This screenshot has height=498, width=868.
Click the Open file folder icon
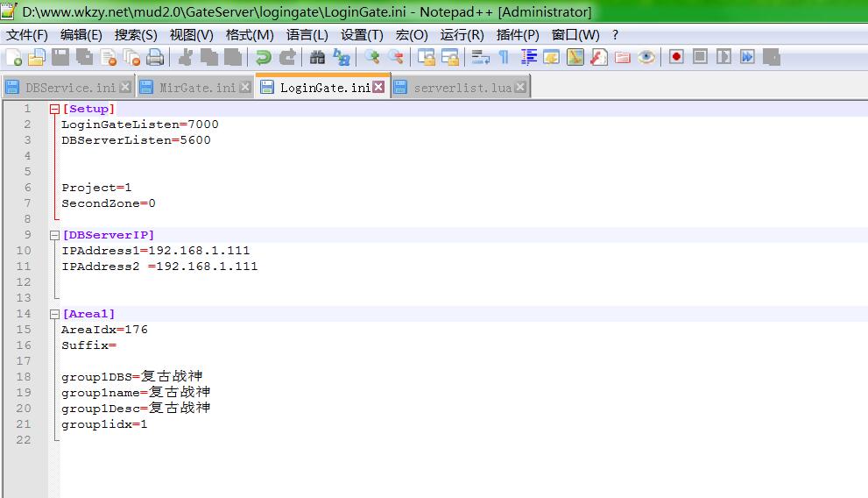pos(36,57)
